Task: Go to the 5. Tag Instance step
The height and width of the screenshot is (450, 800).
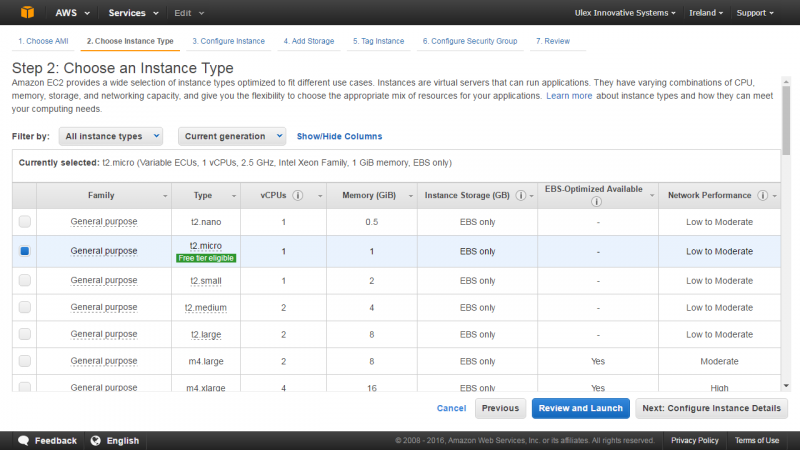Action: coord(379,41)
